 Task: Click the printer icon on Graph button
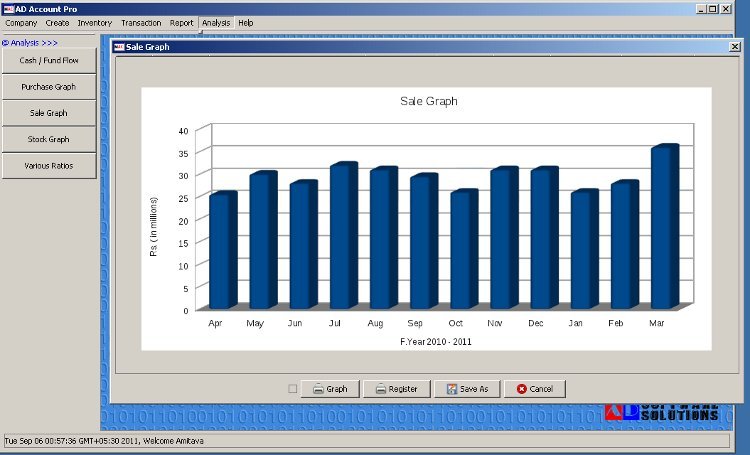(319, 389)
